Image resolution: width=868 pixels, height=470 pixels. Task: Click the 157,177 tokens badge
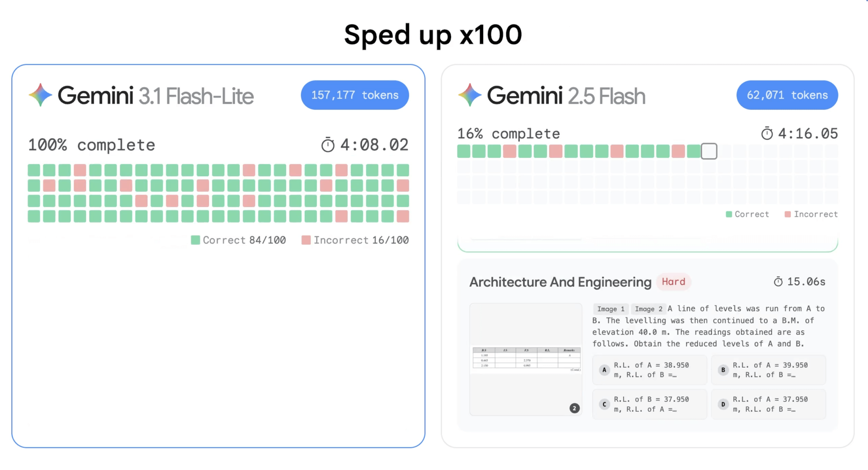(355, 95)
